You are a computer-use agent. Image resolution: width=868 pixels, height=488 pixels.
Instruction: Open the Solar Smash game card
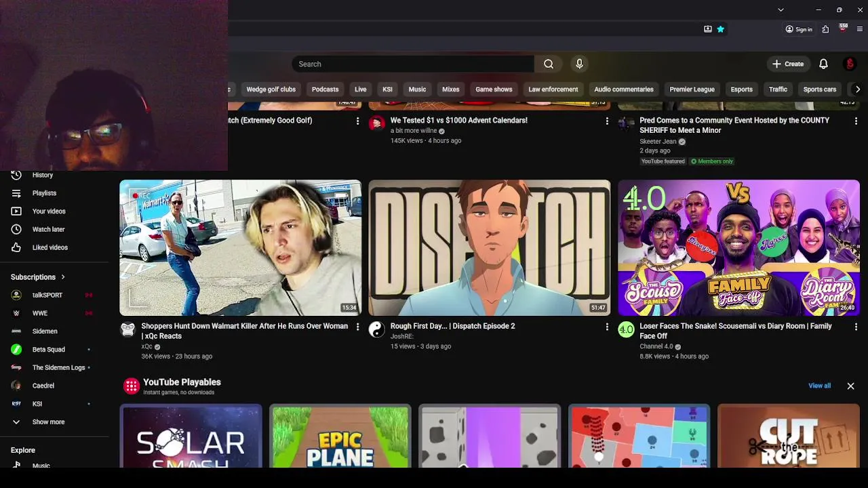[191, 436]
